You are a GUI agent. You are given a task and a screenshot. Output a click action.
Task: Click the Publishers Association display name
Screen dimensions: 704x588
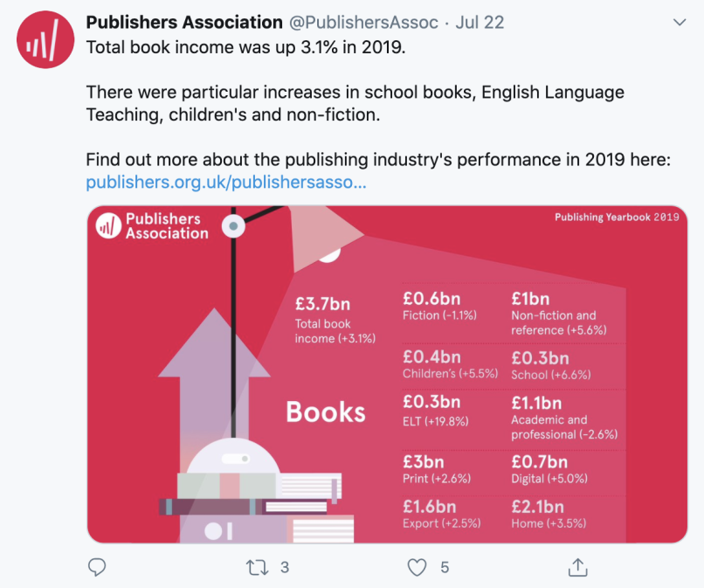click(184, 23)
